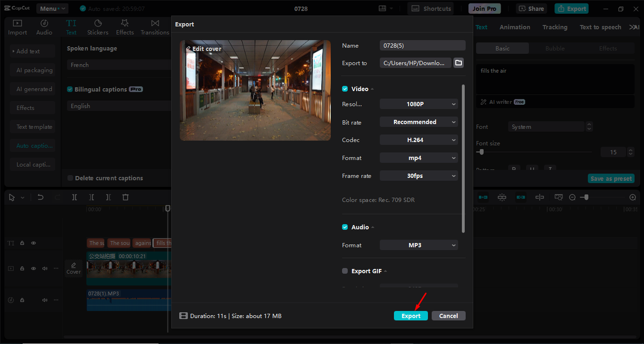644x344 pixels.
Task: Mute the video track speaker icon
Action: pyautogui.click(x=45, y=268)
